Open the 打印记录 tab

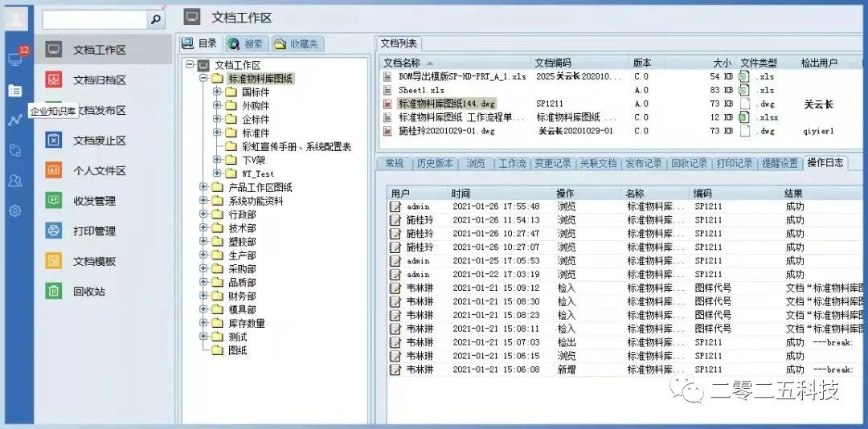pyautogui.click(x=735, y=163)
